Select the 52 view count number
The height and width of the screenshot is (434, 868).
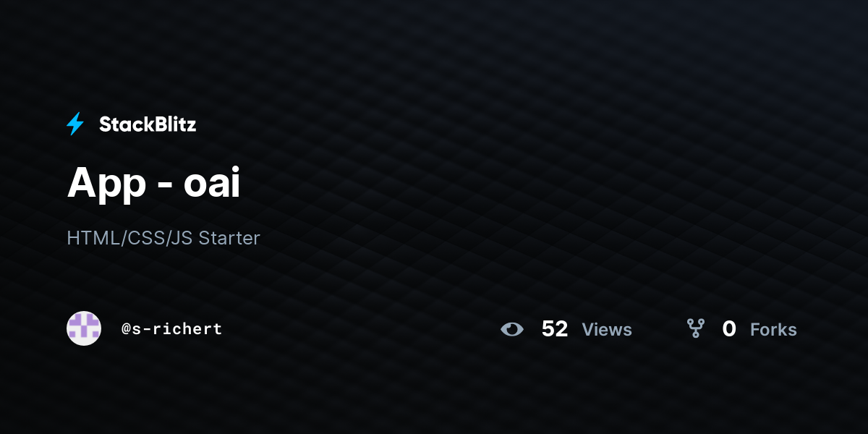coord(555,329)
